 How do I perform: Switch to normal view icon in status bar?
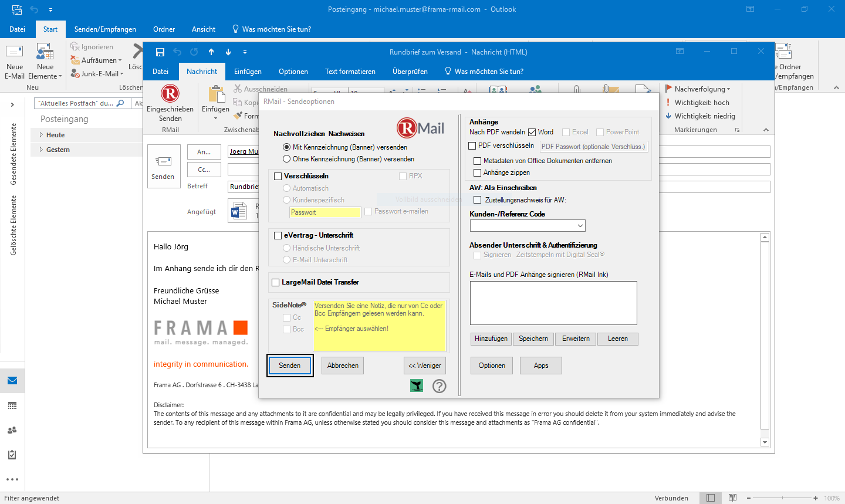point(711,498)
